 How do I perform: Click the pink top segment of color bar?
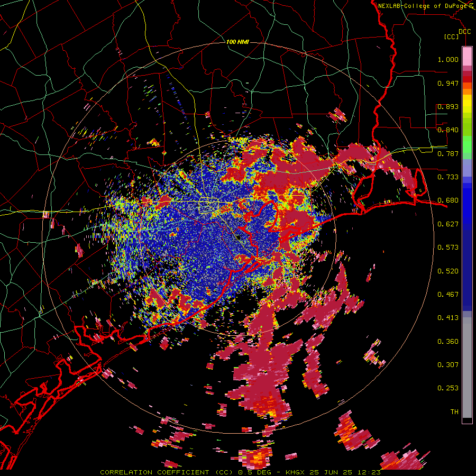pyautogui.click(x=467, y=57)
